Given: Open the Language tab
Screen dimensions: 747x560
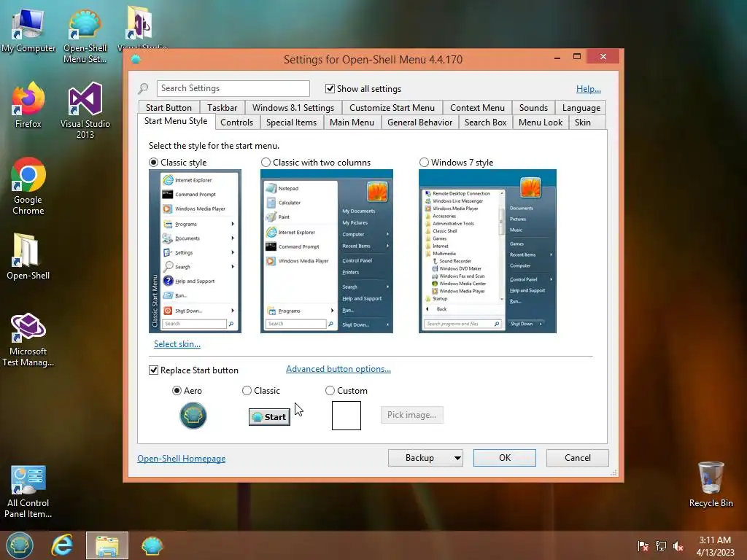Looking at the screenshot, I should [x=581, y=108].
